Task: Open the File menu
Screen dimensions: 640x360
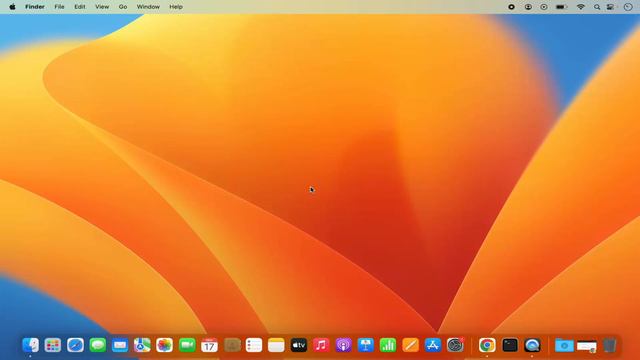Action: tap(59, 7)
